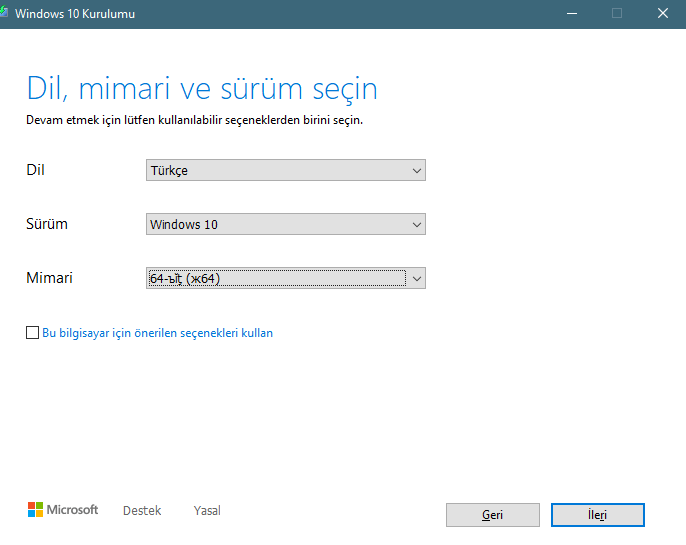Click the Mimari label
Screen dimensions: 686x545
tap(49, 278)
